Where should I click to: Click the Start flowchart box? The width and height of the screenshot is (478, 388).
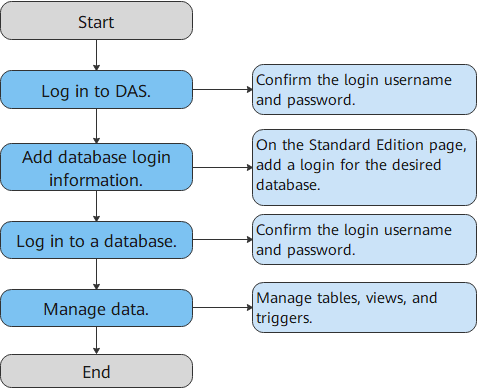(x=96, y=21)
